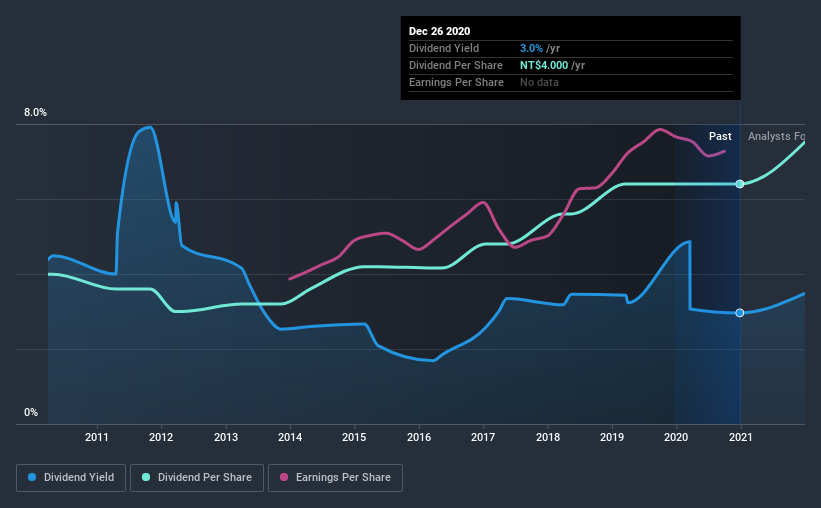Click the 0% y-axis label

point(31,412)
